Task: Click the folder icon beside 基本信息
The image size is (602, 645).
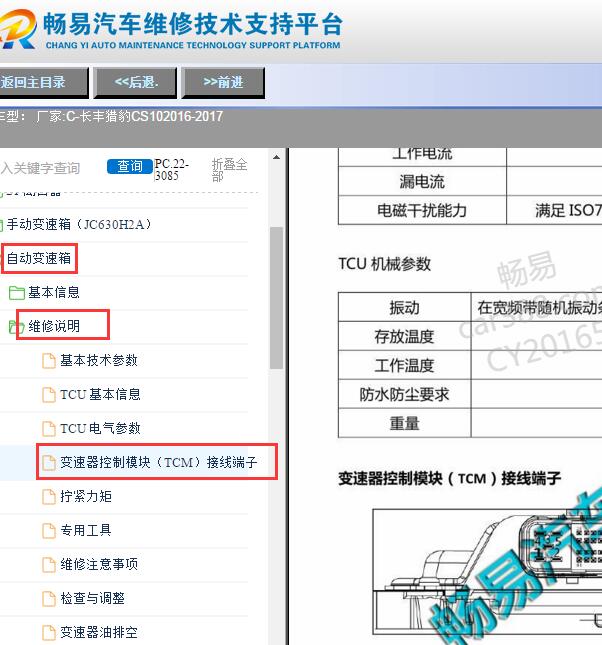Action: 16,293
